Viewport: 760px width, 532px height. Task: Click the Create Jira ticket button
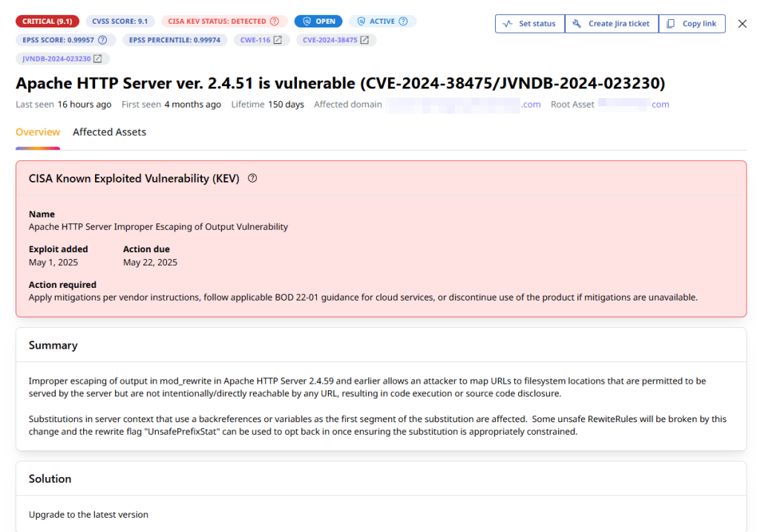pos(612,23)
